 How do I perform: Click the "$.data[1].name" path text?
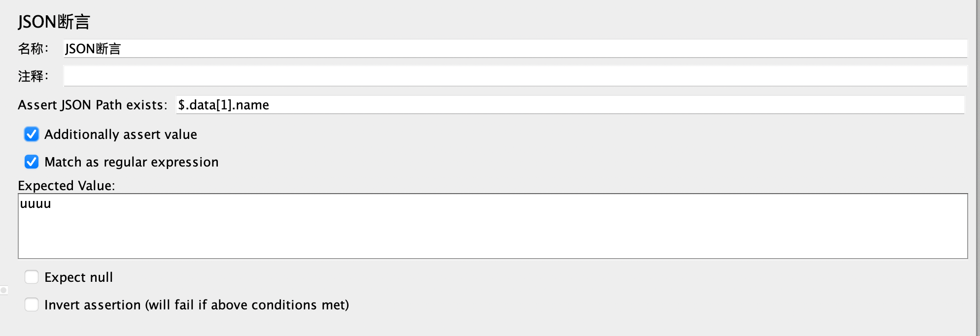223,105
